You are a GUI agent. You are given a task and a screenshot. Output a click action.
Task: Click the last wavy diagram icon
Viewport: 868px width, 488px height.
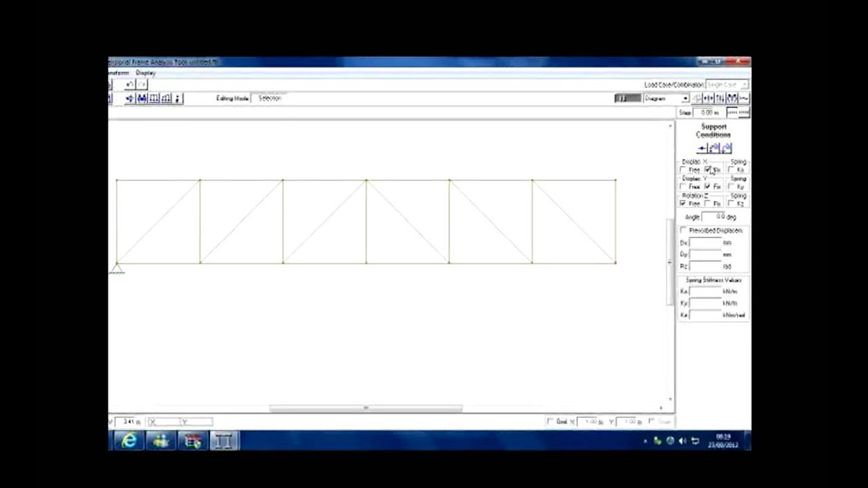[743, 98]
